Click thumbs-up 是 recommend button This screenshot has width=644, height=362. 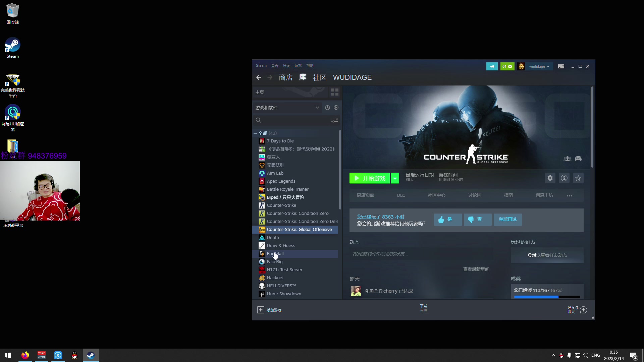click(x=448, y=220)
